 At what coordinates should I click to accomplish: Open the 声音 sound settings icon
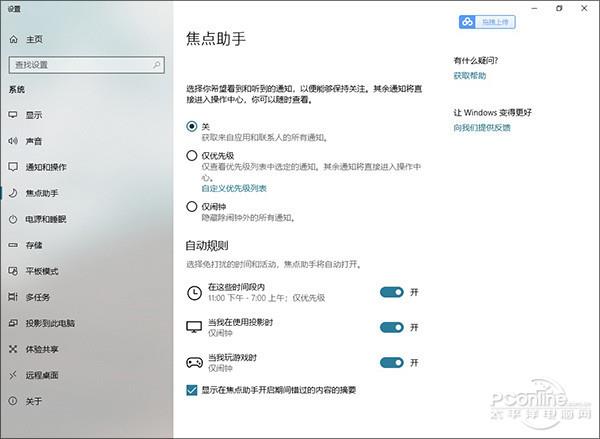point(13,141)
